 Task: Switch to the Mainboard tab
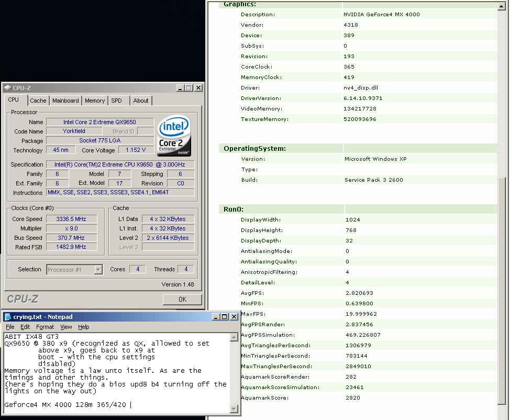tap(65, 101)
